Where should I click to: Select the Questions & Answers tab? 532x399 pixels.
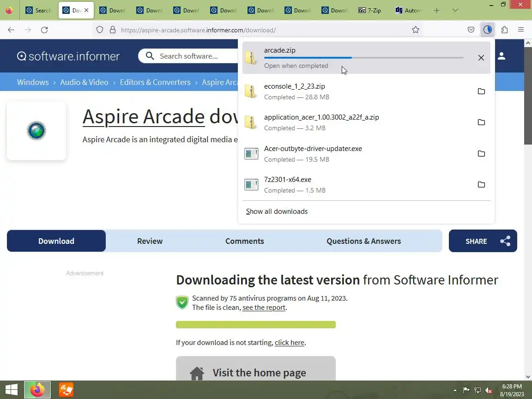pos(364,241)
